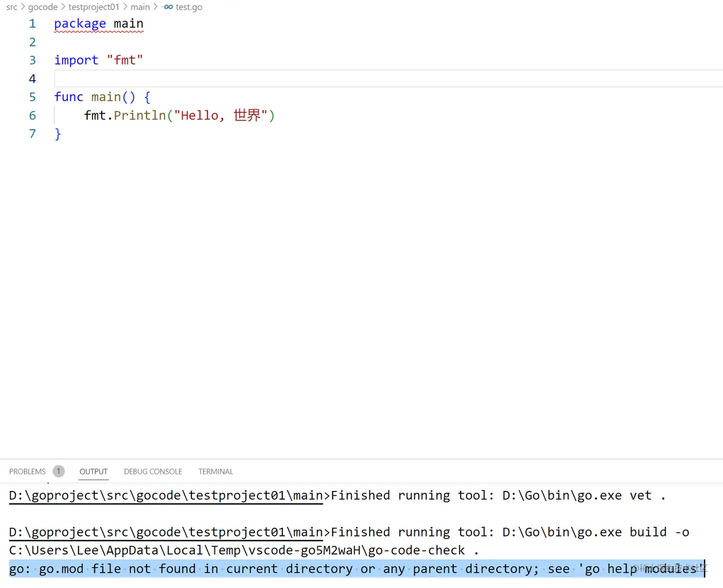Click line number 1 in the gutter
This screenshot has height=588, width=723.
tap(33, 23)
